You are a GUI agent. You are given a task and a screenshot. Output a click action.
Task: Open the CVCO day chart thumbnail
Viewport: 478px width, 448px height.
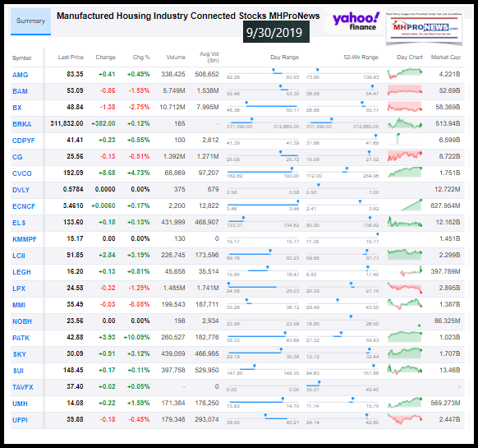[405, 173]
